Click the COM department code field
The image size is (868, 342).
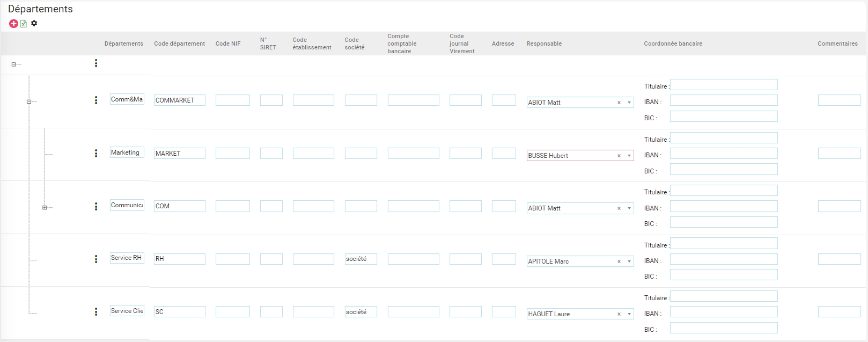[x=180, y=206]
